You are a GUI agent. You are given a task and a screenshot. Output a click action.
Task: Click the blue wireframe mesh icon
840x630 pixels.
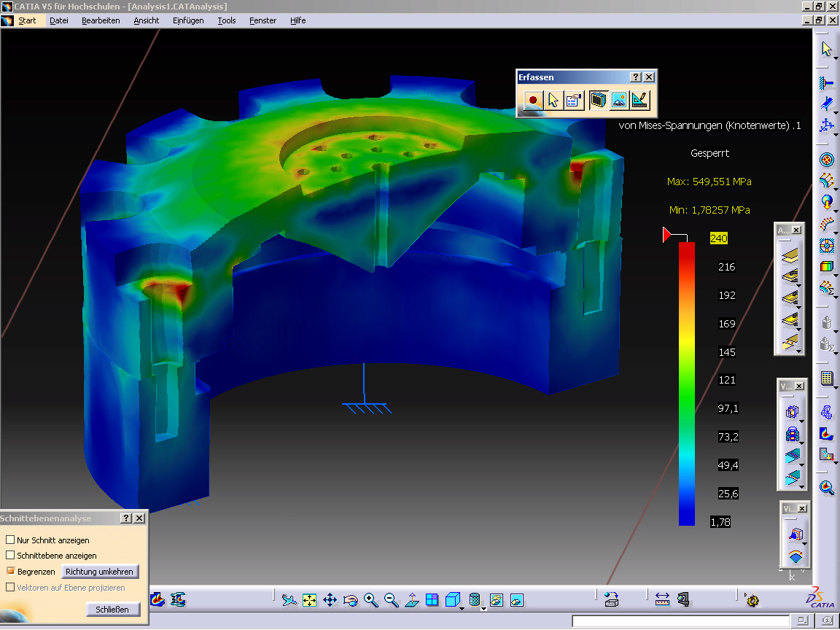tap(827, 413)
